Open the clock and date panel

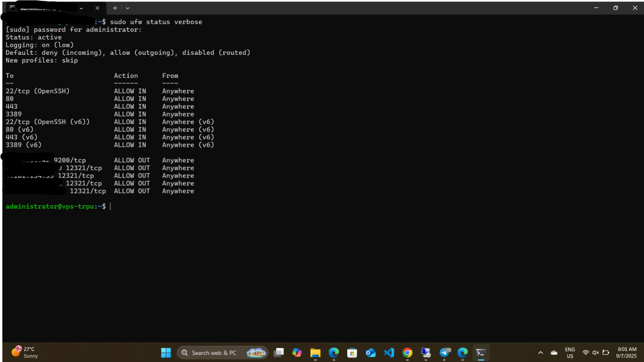tap(627, 353)
